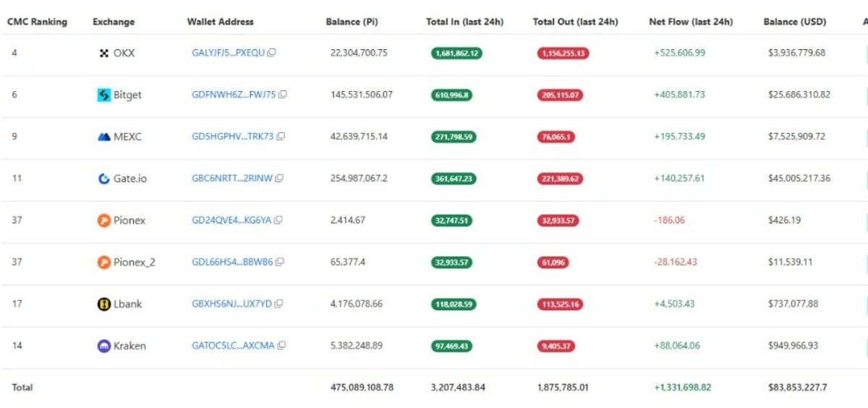The width and height of the screenshot is (868, 408).
Task: Click Pionex_2 total out badge 61,096
Action: tap(553, 263)
